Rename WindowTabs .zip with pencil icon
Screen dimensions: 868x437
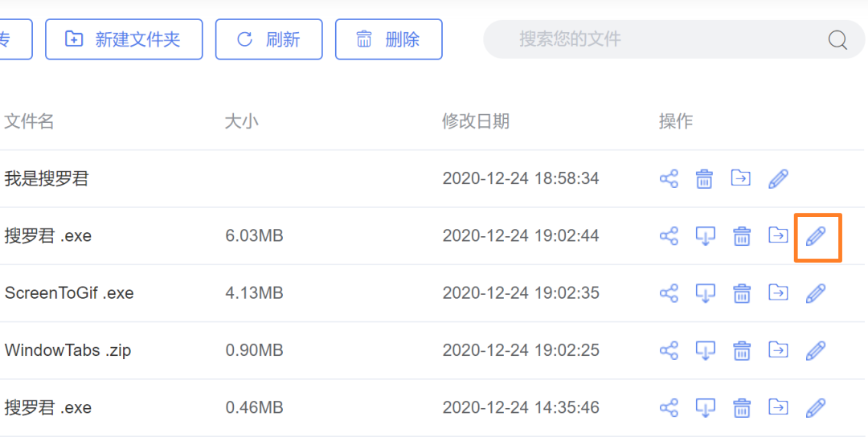(x=816, y=351)
